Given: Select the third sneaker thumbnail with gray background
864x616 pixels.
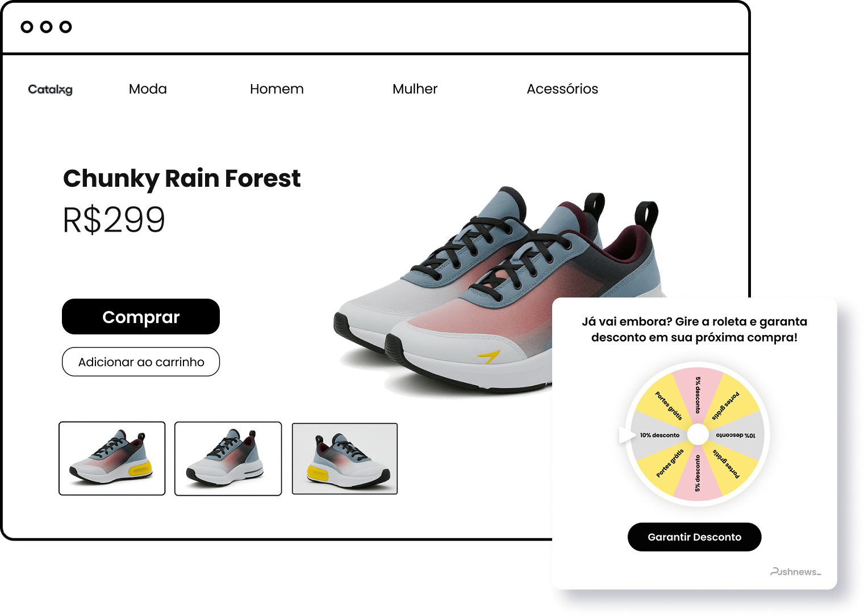Looking at the screenshot, I should pos(345,459).
